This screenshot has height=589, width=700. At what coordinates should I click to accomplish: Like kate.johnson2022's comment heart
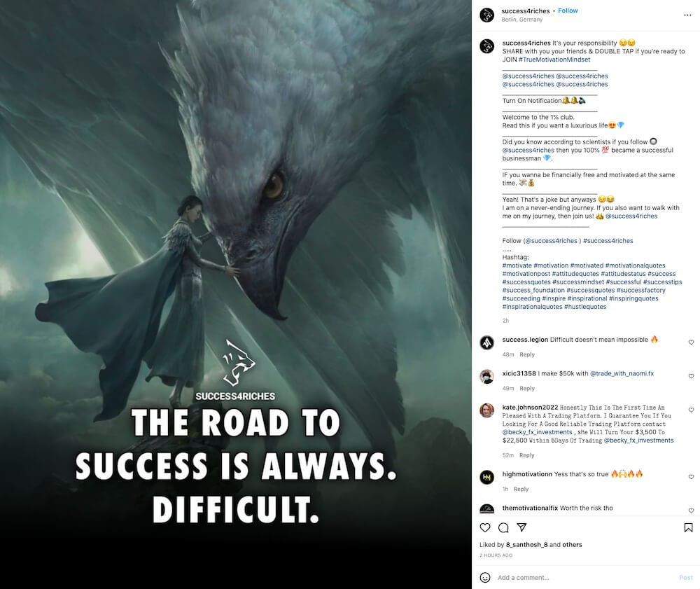[x=691, y=410]
